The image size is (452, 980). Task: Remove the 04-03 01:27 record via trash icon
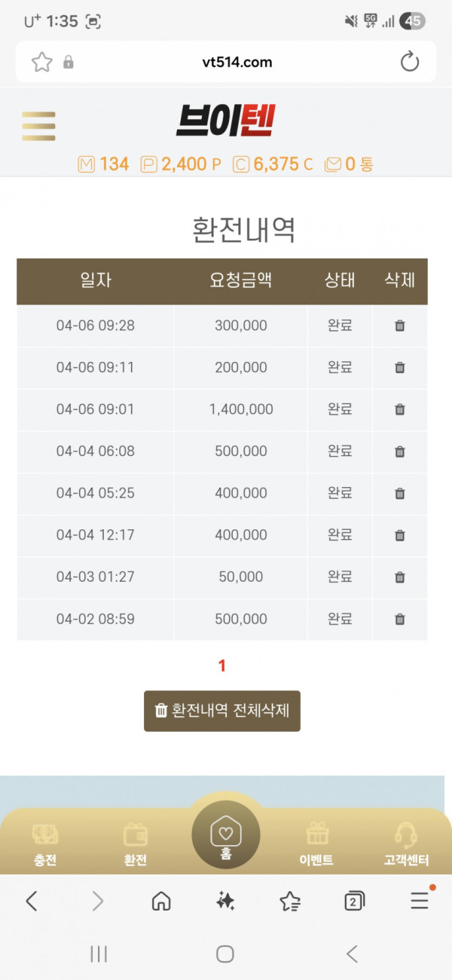point(400,577)
